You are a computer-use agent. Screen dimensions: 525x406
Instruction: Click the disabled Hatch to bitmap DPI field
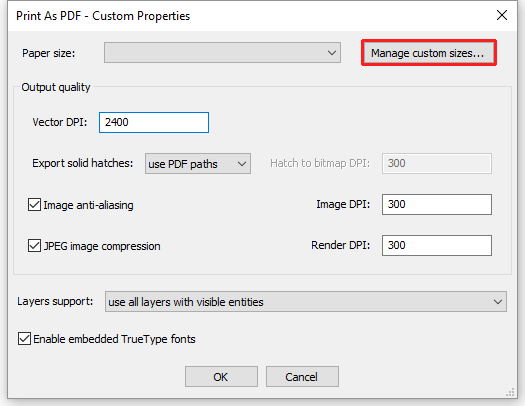(x=437, y=164)
